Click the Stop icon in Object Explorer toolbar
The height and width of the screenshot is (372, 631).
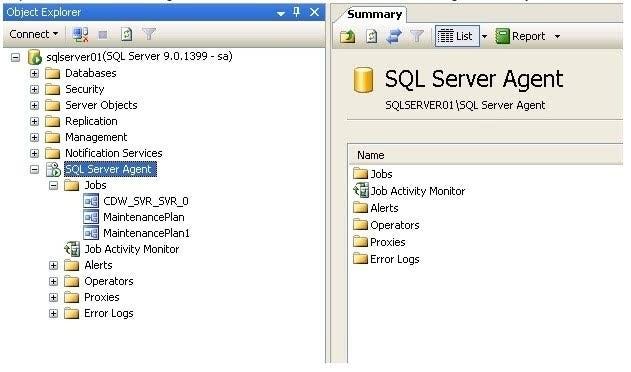click(103, 35)
